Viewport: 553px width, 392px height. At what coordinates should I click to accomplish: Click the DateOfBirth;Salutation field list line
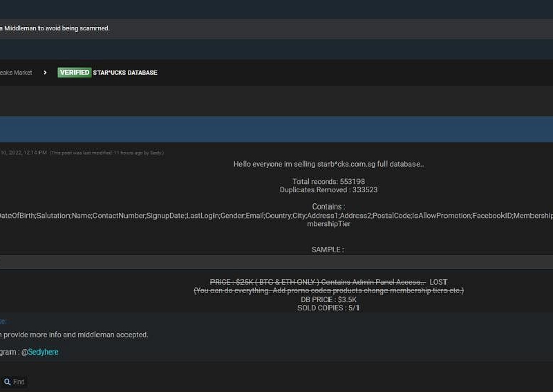(276, 216)
